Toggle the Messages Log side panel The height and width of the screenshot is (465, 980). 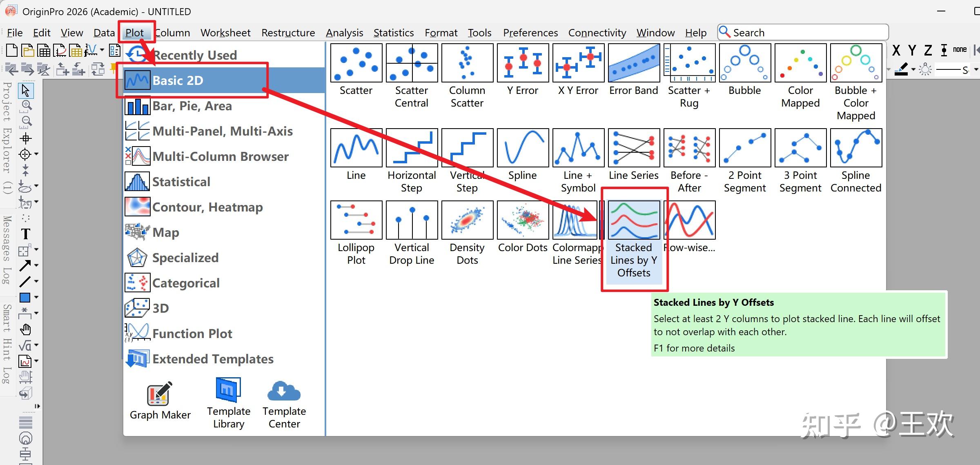tap(7, 250)
